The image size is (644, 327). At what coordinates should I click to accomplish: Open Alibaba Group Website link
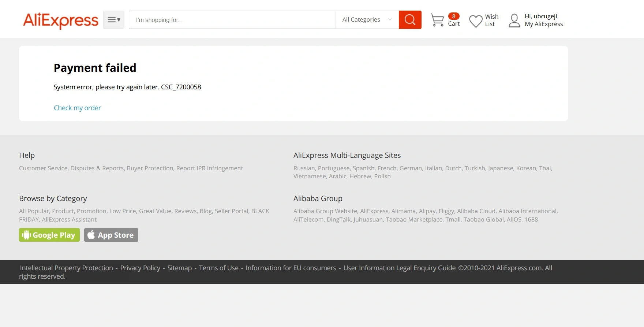click(x=325, y=211)
